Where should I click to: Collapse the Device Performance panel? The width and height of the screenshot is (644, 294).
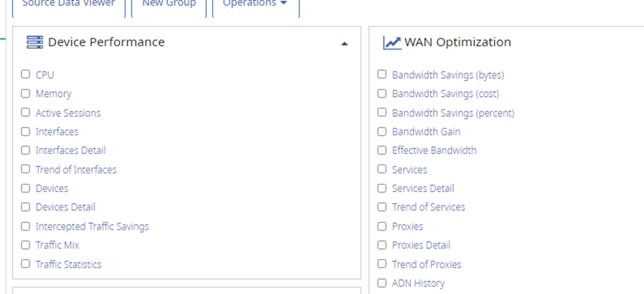coord(344,44)
